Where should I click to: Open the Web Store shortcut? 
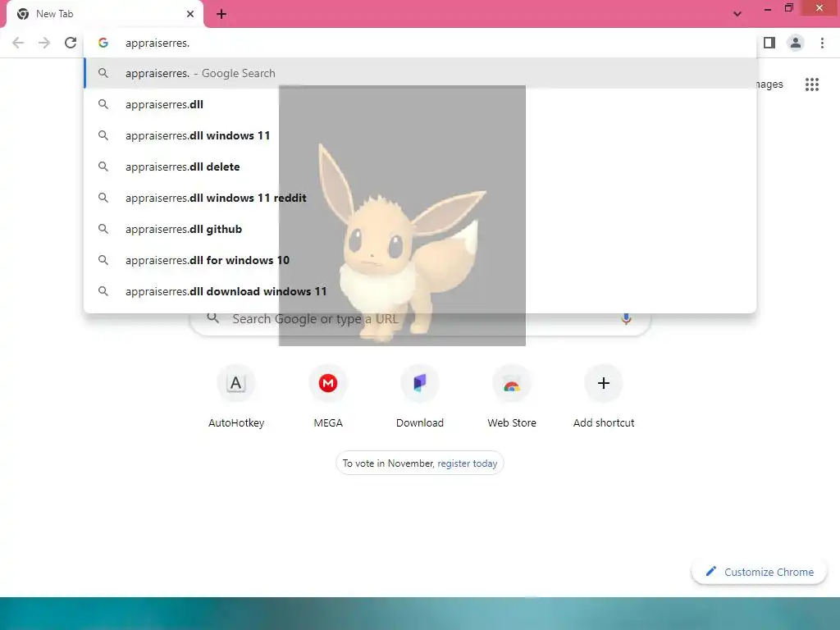512,396
